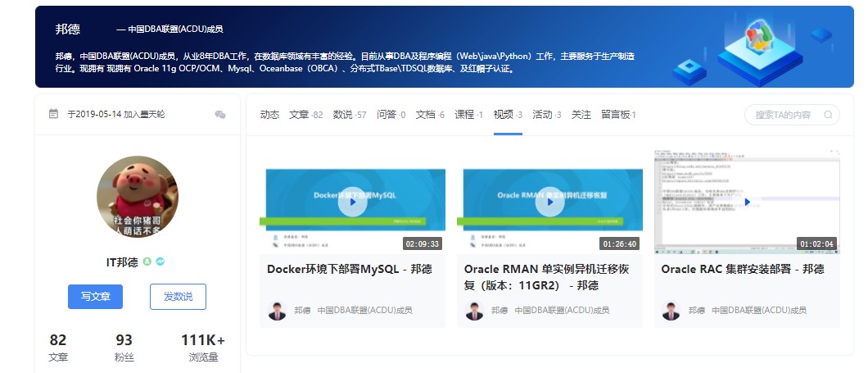868x373 pixels.
Task: Open title Oracle RMAN 单实例异机迁移恢复
Action: point(546,277)
